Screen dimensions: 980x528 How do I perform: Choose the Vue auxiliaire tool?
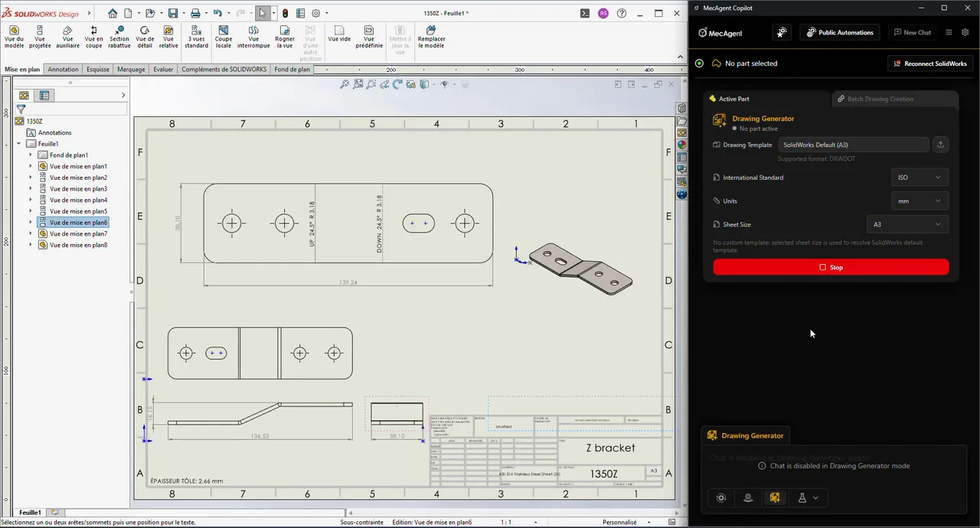67,37
